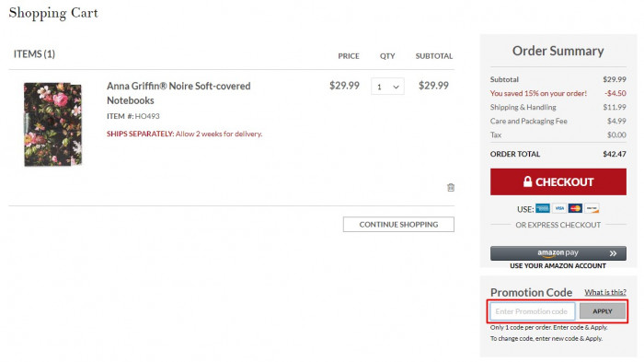Screen dimensions: 644x362
Task: Click the Order Total amount $42.47
Action: (x=615, y=154)
